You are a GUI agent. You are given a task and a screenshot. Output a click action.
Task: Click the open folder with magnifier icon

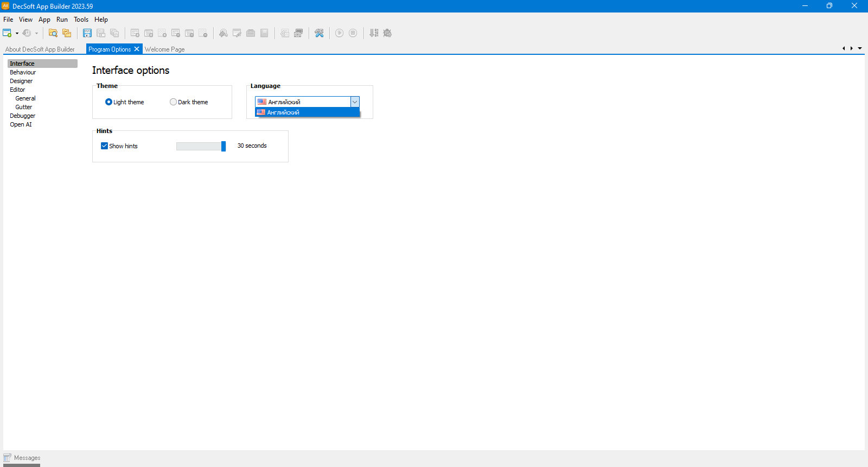point(53,33)
